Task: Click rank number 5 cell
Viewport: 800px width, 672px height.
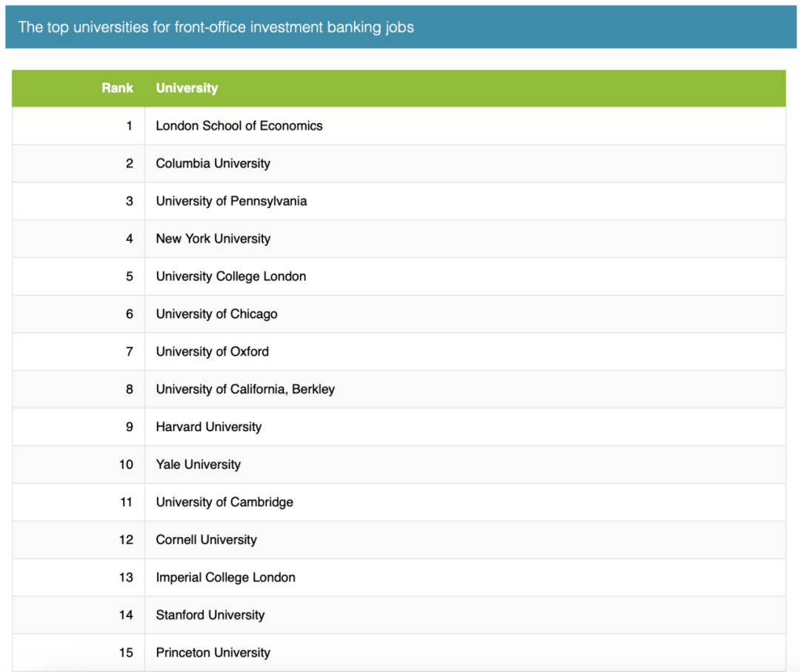Action: click(79, 276)
